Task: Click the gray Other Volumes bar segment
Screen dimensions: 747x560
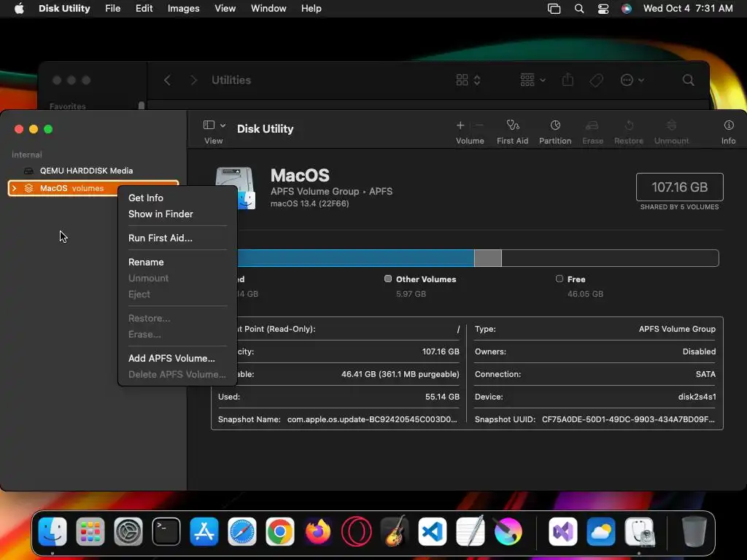Action: [488, 258]
